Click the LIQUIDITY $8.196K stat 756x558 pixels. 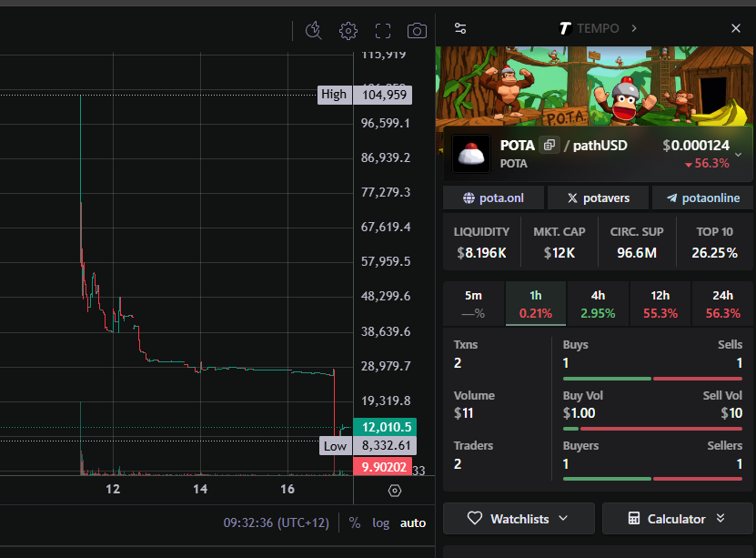(x=481, y=242)
